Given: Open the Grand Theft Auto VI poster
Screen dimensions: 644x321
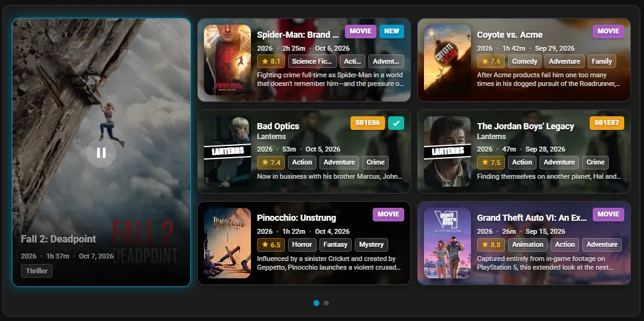Looking at the screenshot, I should pos(447,243).
